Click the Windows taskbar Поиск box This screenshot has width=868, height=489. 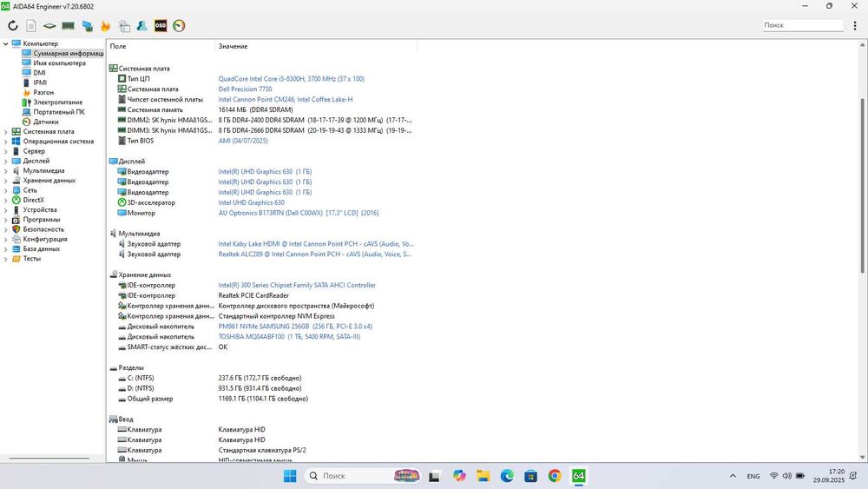pos(363,476)
